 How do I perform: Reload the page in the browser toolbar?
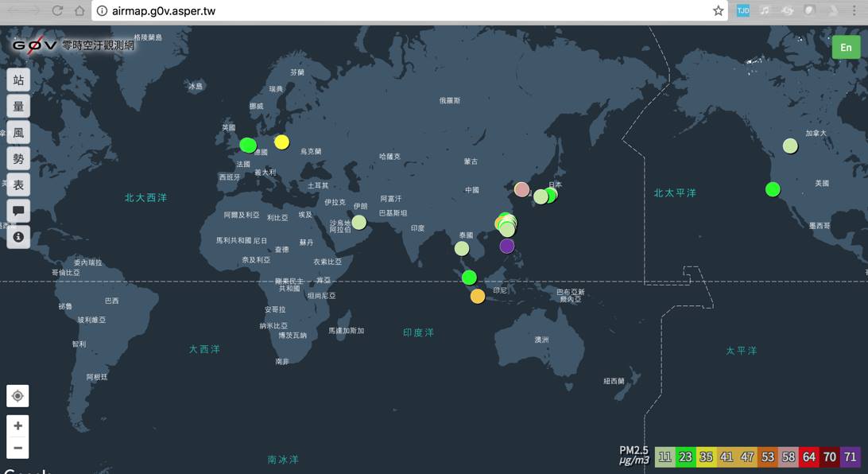coord(57,10)
